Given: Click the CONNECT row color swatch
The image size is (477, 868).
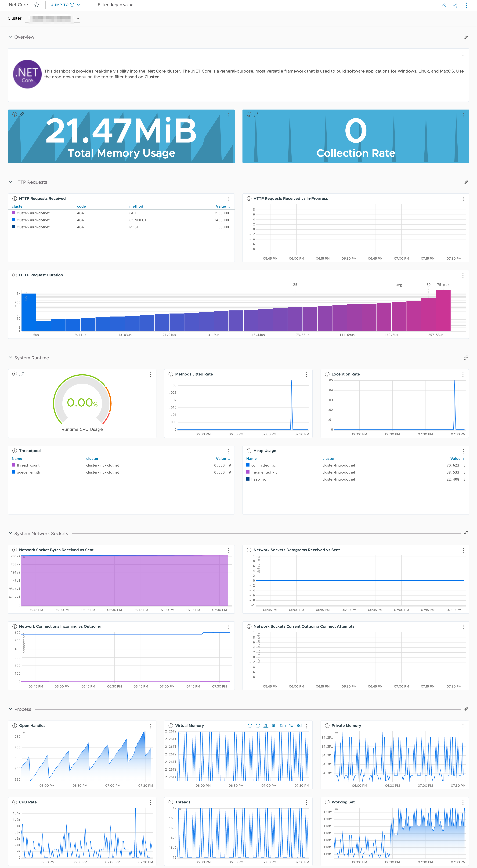Looking at the screenshot, I should pos(14,220).
